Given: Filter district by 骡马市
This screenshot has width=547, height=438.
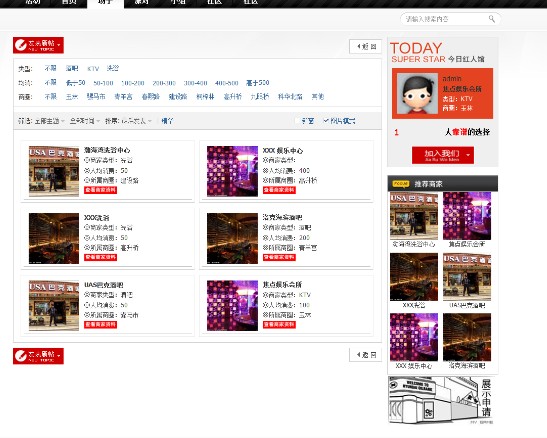Looking at the screenshot, I should click(x=96, y=96).
